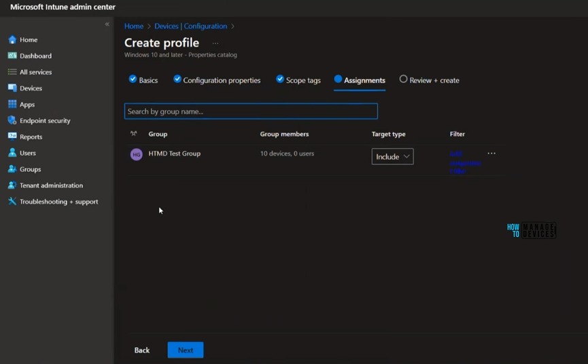Open Apps from the sidebar menu
The width and height of the screenshot is (588, 364).
click(x=27, y=105)
